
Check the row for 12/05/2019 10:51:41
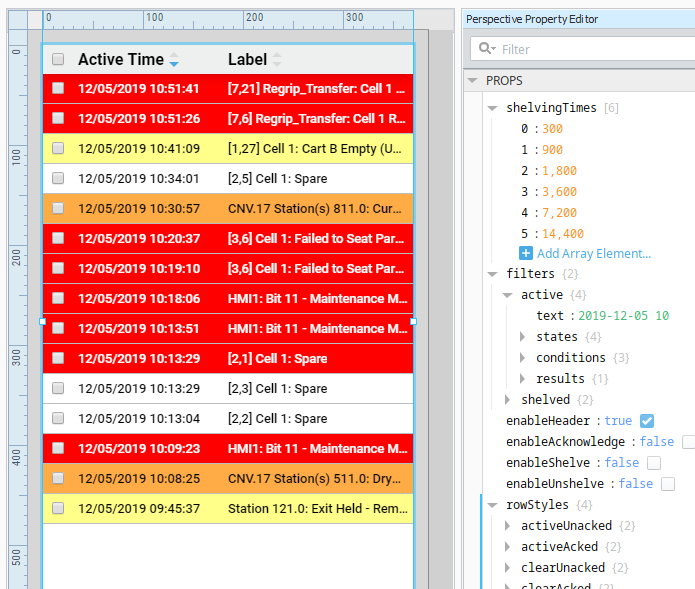tap(58, 88)
